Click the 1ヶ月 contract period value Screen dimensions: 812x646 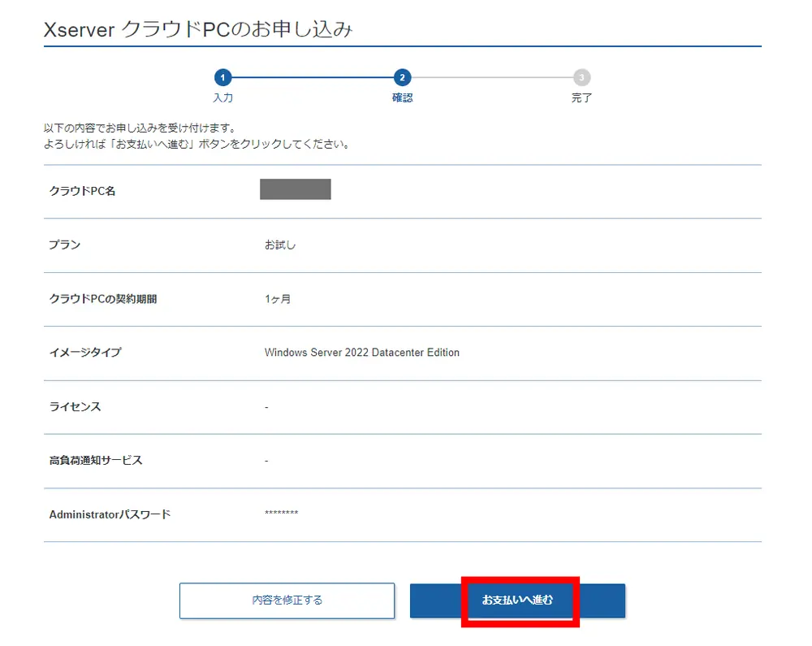coord(276,299)
